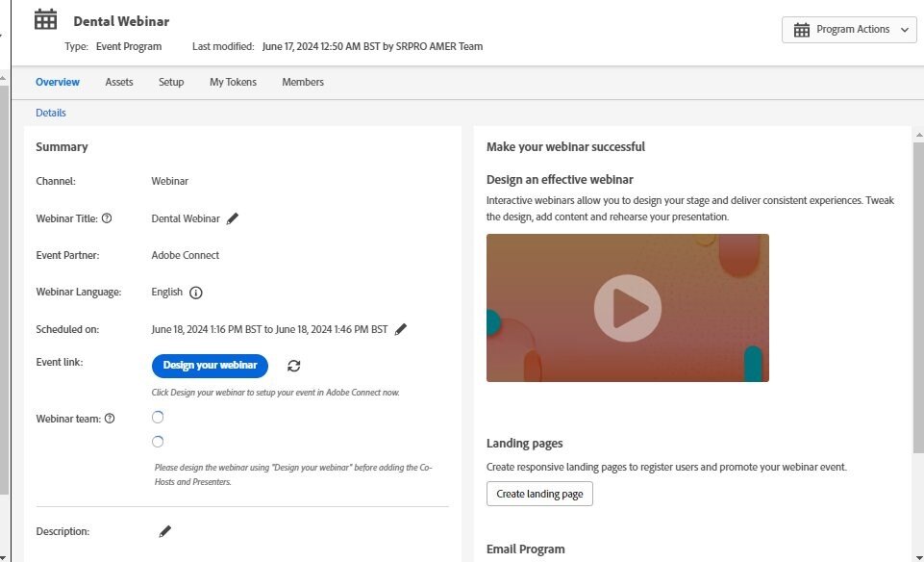Click the 'English' Webinar Language value

click(166, 292)
